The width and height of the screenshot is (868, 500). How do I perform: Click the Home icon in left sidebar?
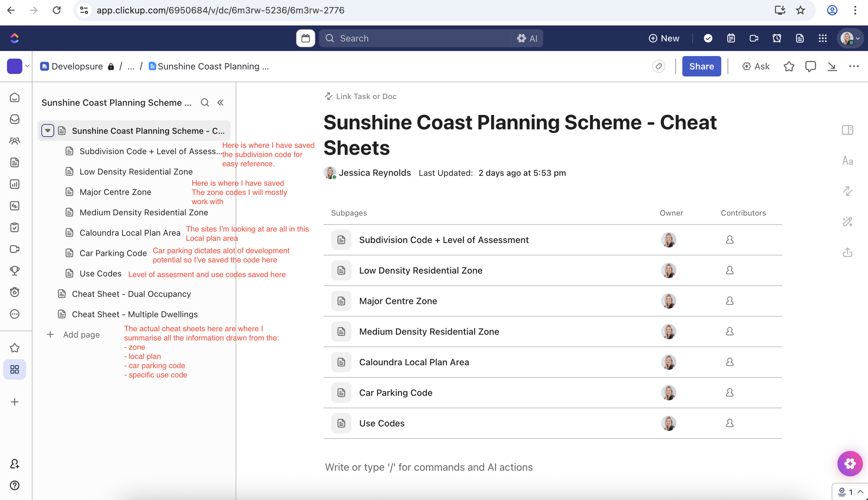pos(15,98)
